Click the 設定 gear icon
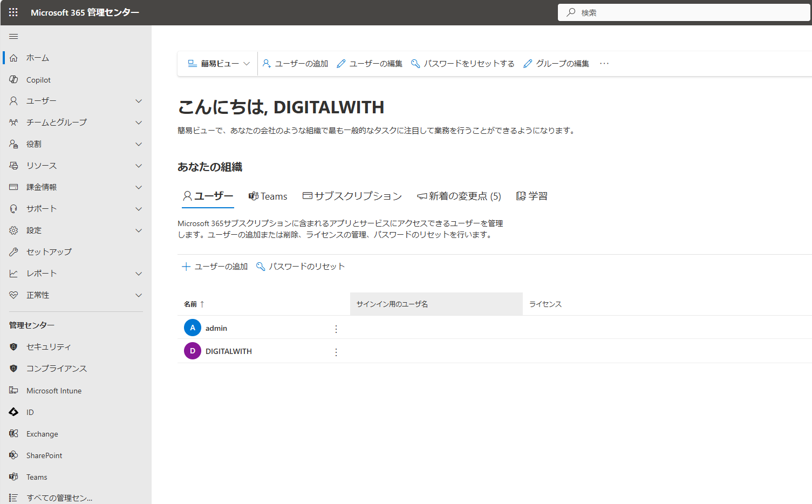The image size is (812, 504). [13, 230]
